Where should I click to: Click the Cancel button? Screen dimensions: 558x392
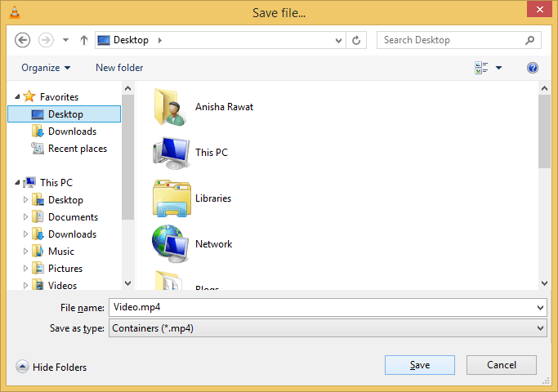pyautogui.click(x=502, y=365)
